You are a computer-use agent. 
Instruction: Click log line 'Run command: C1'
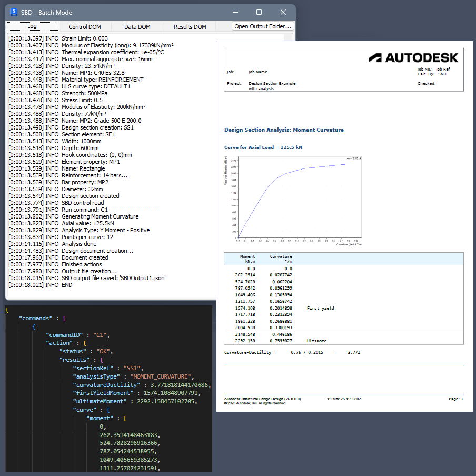pyautogui.click(x=84, y=210)
